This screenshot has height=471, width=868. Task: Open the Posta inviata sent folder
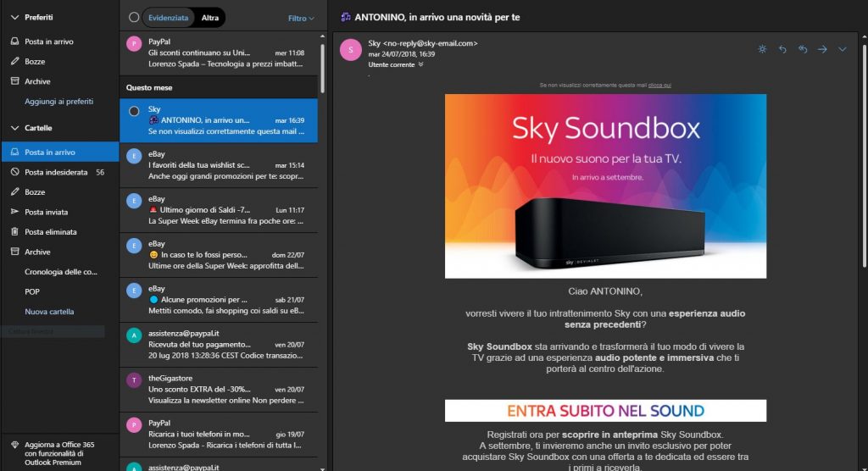46,212
